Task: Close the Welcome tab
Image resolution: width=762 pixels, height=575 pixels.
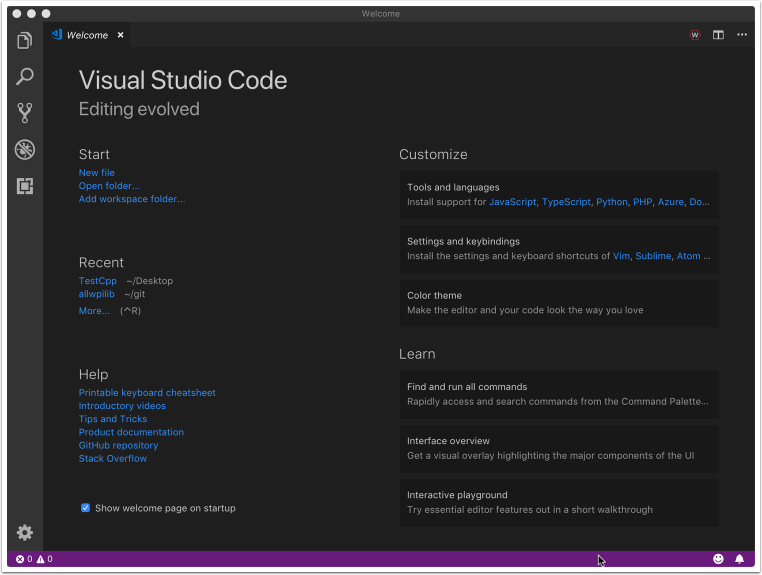Action: tap(121, 35)
